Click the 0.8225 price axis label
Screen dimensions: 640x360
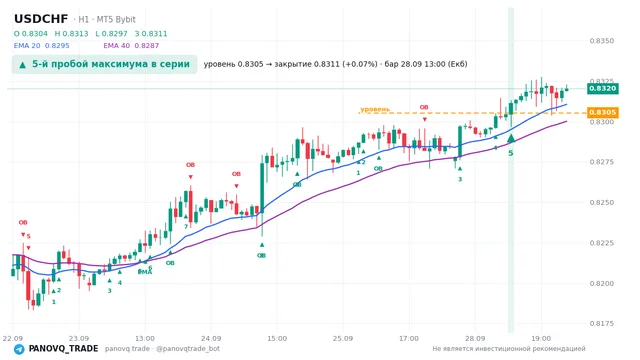602,243
